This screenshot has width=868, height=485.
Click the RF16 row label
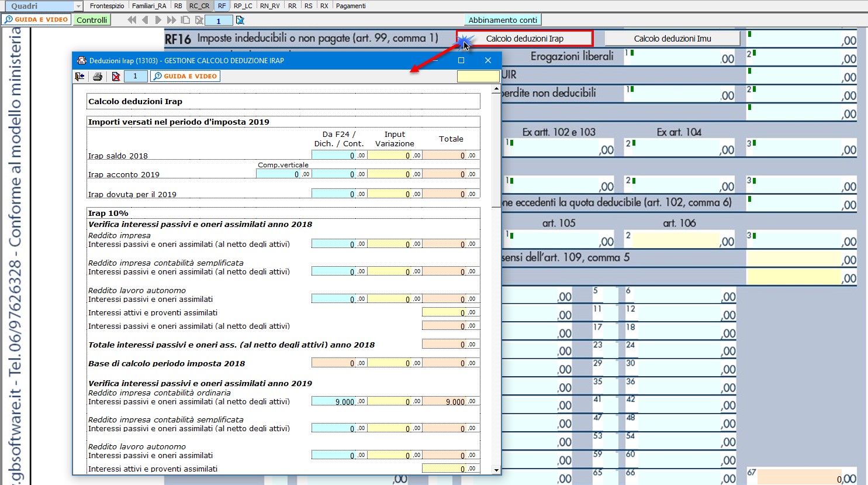178,39
